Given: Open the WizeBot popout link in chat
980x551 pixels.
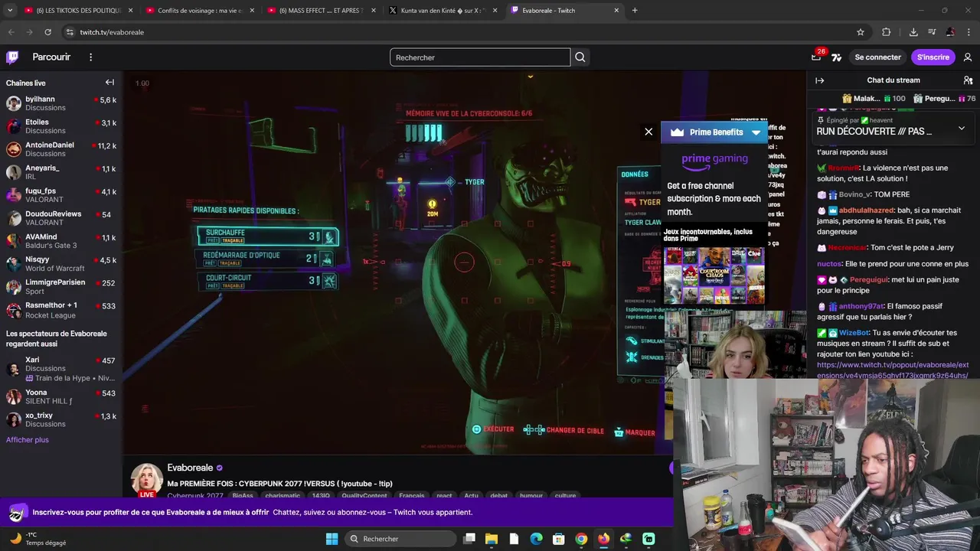Looking at the screenshot, I should tap(893, 370).
